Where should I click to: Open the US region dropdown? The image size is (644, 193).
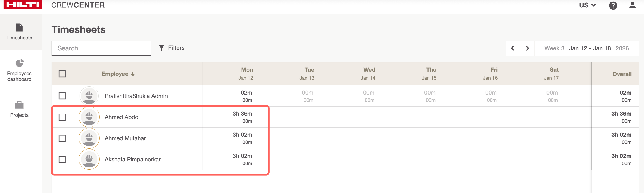[587, 5]
